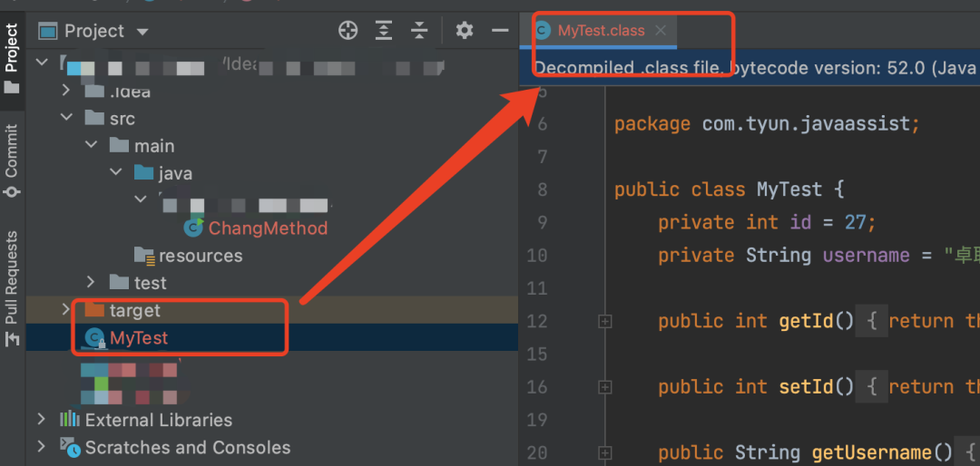Viewport: 980px width, 466px height.
Task: Expand External Libraries node
Action: tap(42, 419)
